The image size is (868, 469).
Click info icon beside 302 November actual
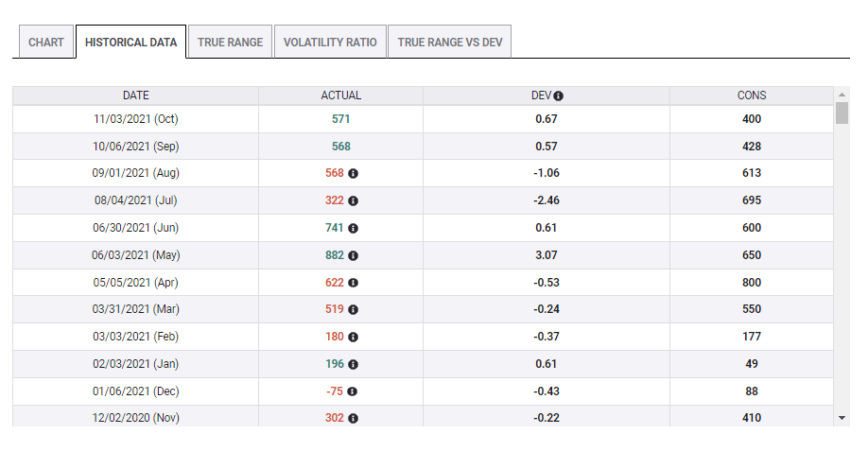[354, 418]
